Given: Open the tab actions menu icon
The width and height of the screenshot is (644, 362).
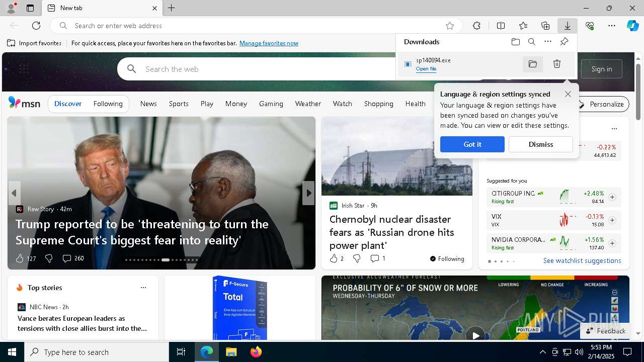Looking at the screenshot, I should [30, 8].
